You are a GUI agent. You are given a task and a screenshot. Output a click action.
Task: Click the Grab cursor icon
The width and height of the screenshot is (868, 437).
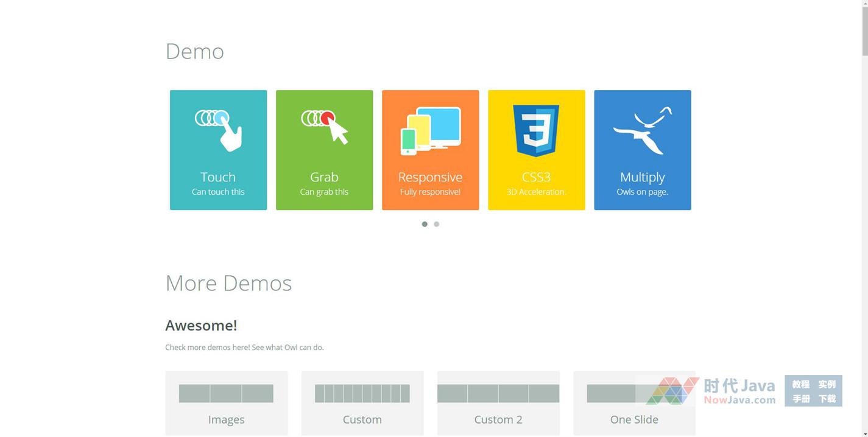(x=325, y=126)
